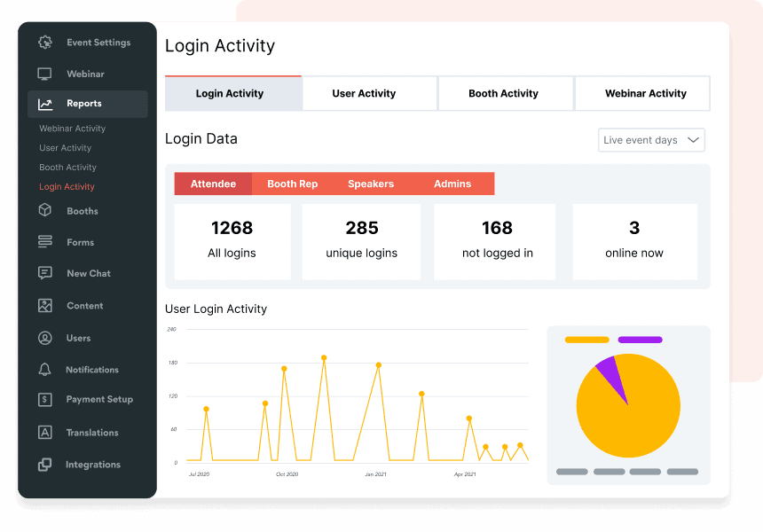
Task: Open the Webinar Activity tab
Action: (x=643, y=93)
